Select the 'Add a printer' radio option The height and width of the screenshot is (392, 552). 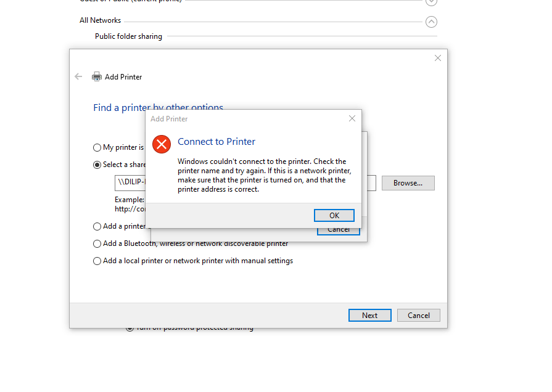tap(97, 226)
